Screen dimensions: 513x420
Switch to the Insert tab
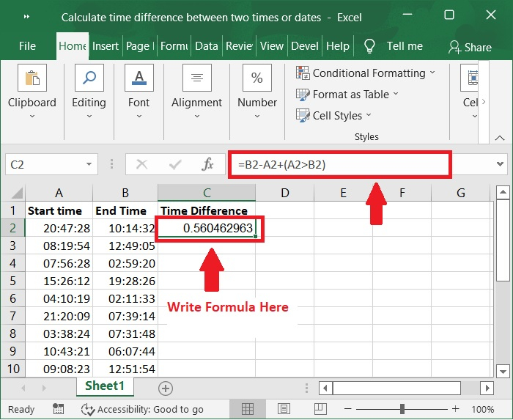(x=106, y=46)
